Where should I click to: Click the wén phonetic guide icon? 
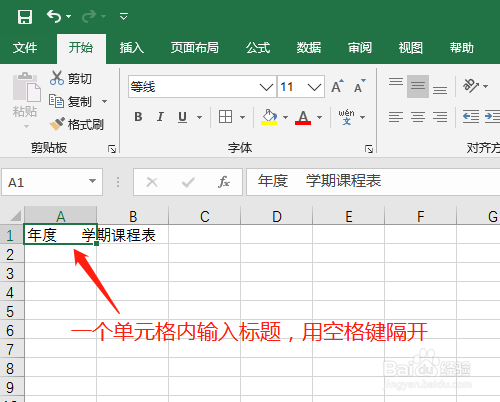(346, 117)
